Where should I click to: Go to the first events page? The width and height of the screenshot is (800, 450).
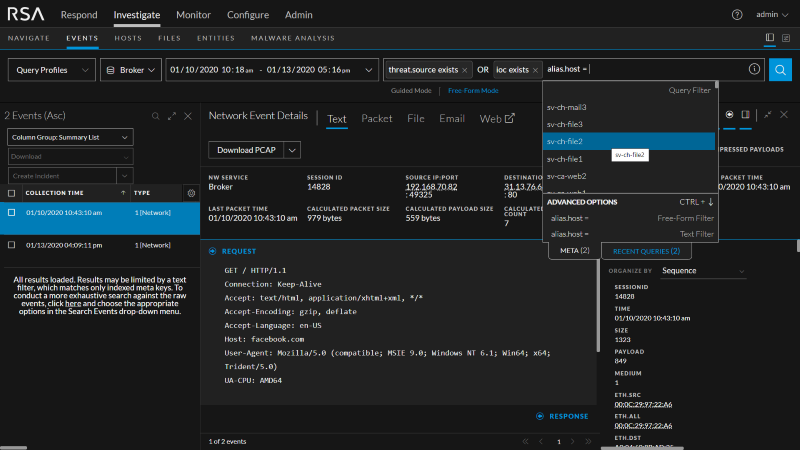[x=526, y=441]
